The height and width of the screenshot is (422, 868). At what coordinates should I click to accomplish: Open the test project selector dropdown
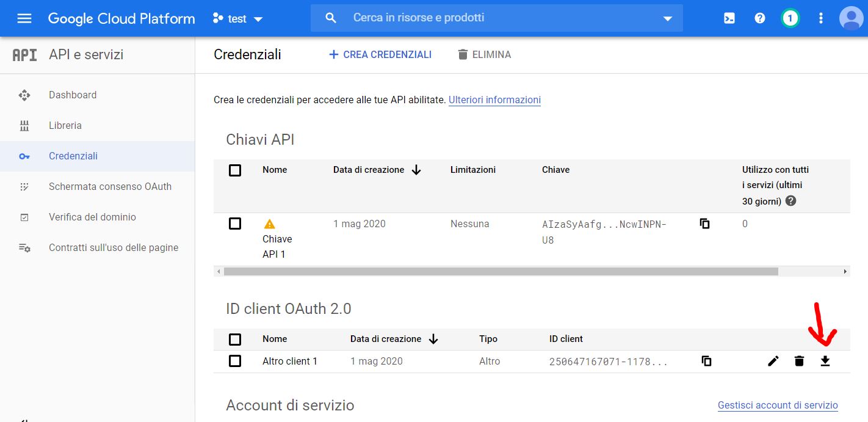point(237,18)
